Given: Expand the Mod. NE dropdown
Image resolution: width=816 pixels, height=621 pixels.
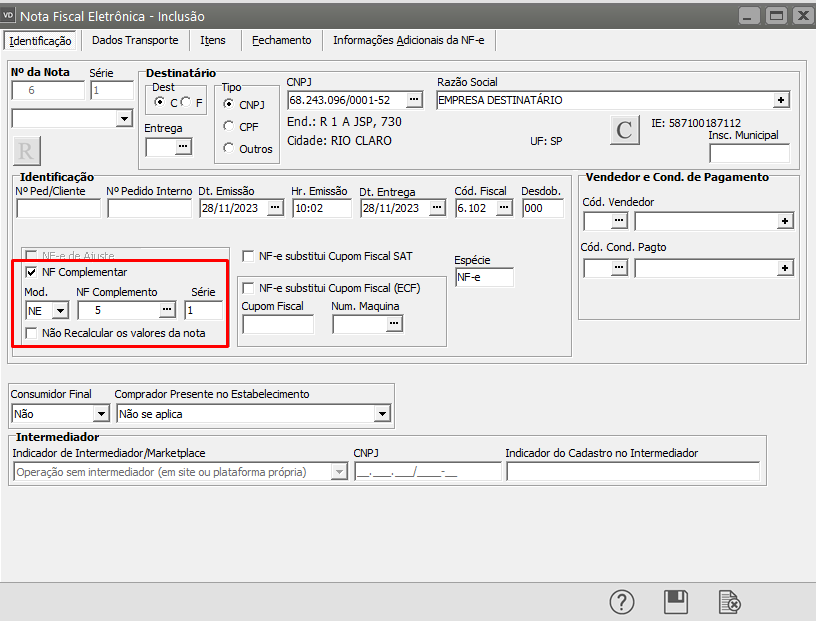Looking at the screenshot, I should [x=59, y=310].
